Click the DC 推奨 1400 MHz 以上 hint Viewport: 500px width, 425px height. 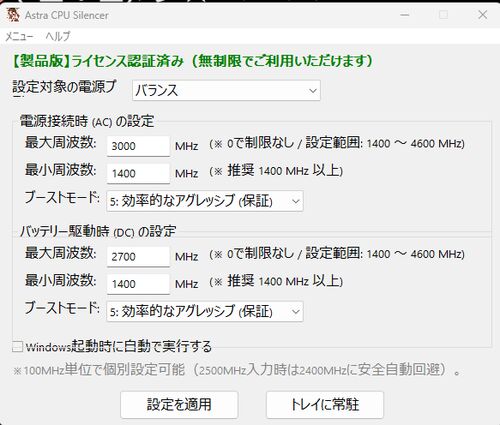pos(276,281)
